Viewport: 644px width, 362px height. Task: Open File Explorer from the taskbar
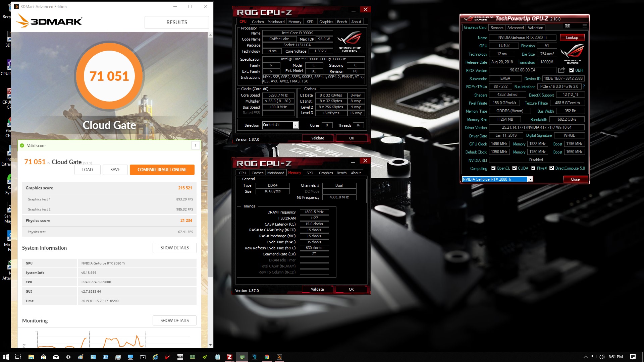(31, 357)
